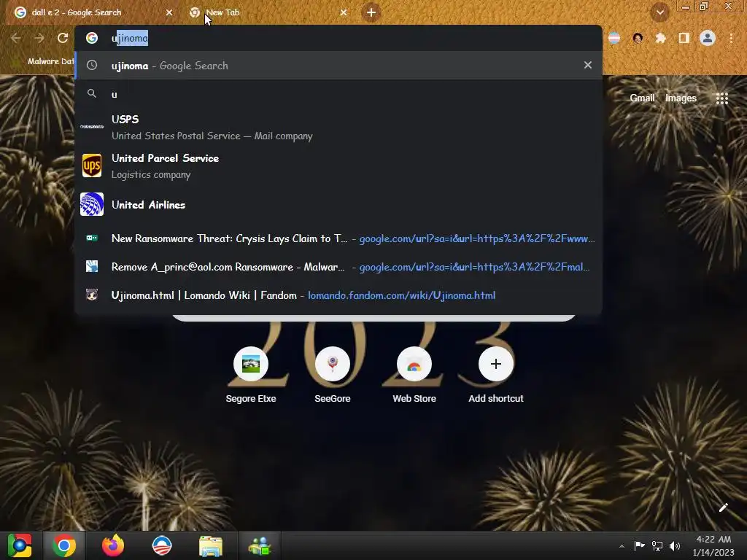Open the Web Store shortcut
747x560 pixels.
(414, 376)
